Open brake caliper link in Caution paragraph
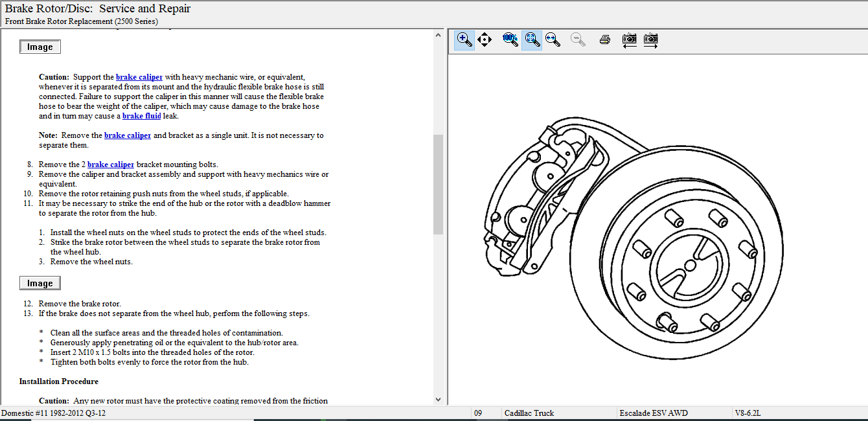The width and height of the screenshot is (868, 421). pos(139,77)
